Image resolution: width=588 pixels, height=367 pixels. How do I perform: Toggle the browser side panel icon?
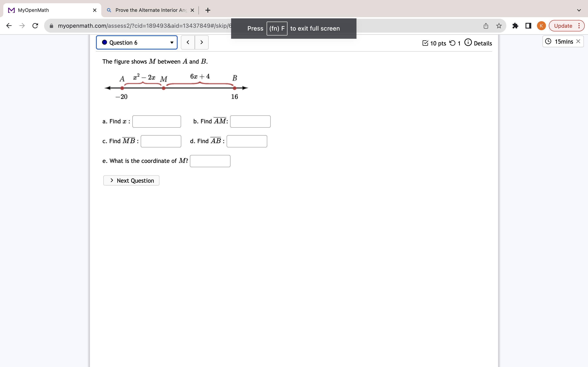point(528,26)
